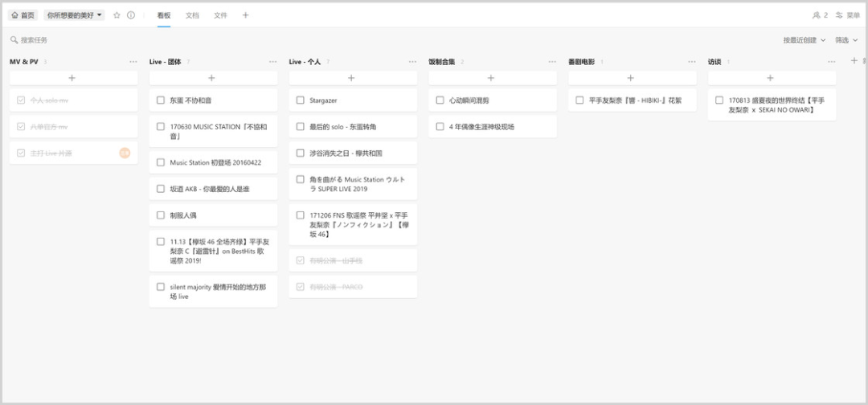Open the 4 年偶像生涯神级现场 card
Viewport: 868px width, 405px height.
coord(493,127)
